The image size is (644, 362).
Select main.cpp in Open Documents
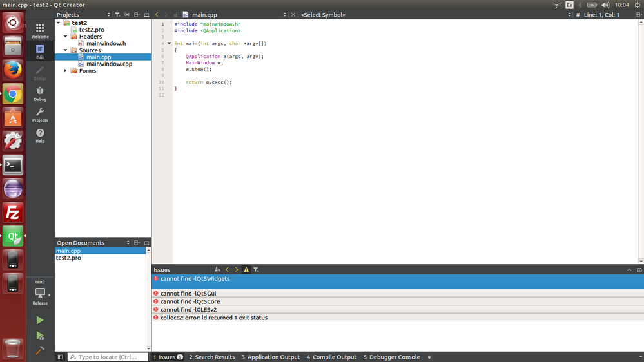coord(100,251)
